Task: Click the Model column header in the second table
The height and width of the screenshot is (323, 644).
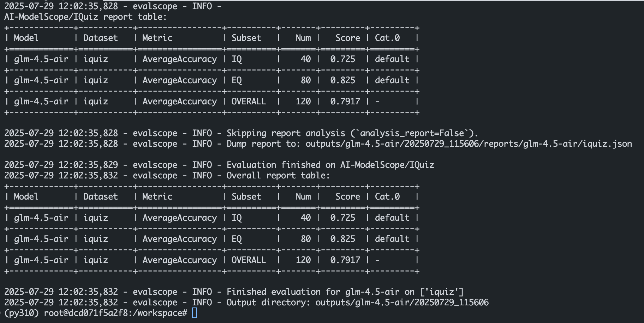Action: (x=26, y=196)
